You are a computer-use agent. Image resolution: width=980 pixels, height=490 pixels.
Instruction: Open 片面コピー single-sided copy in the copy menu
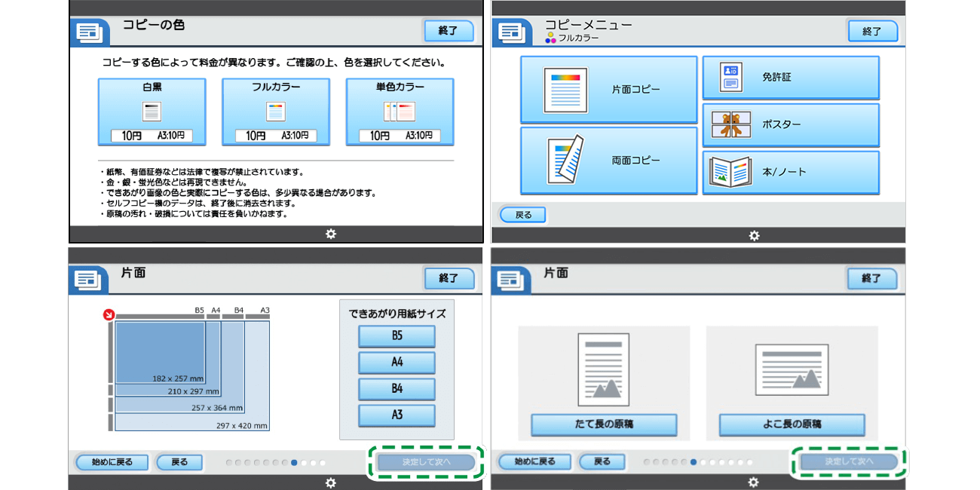click(608, 90)
